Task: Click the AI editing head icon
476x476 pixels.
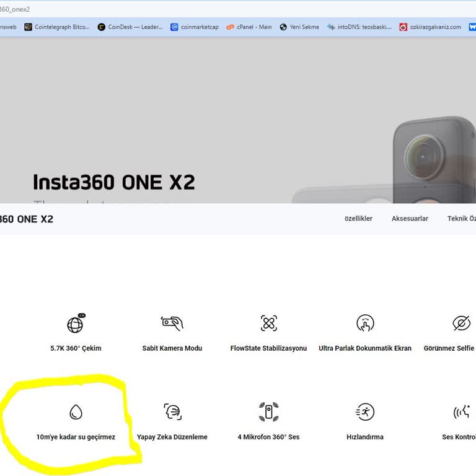Action: (172, 412)
